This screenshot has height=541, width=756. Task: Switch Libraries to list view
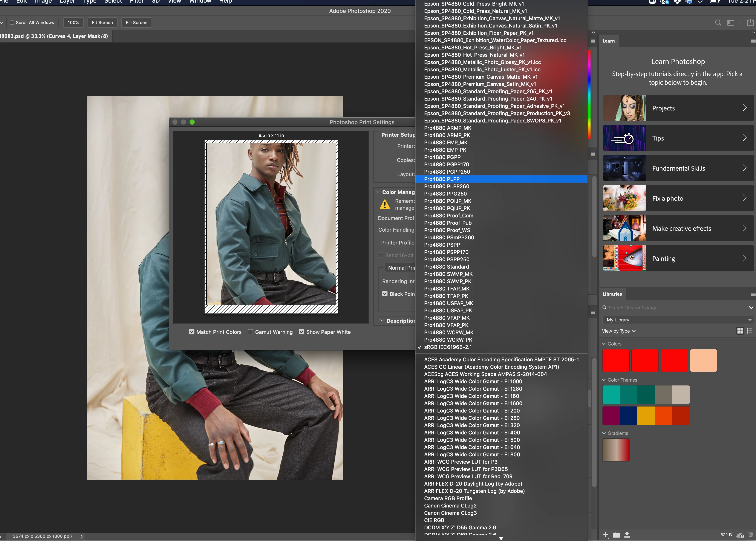[749, 331]
